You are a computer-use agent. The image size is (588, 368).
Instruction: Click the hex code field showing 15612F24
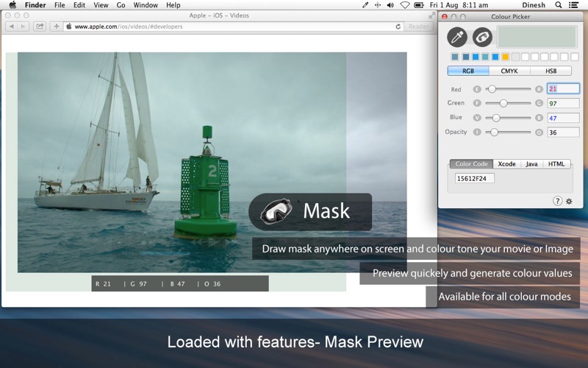474,178
